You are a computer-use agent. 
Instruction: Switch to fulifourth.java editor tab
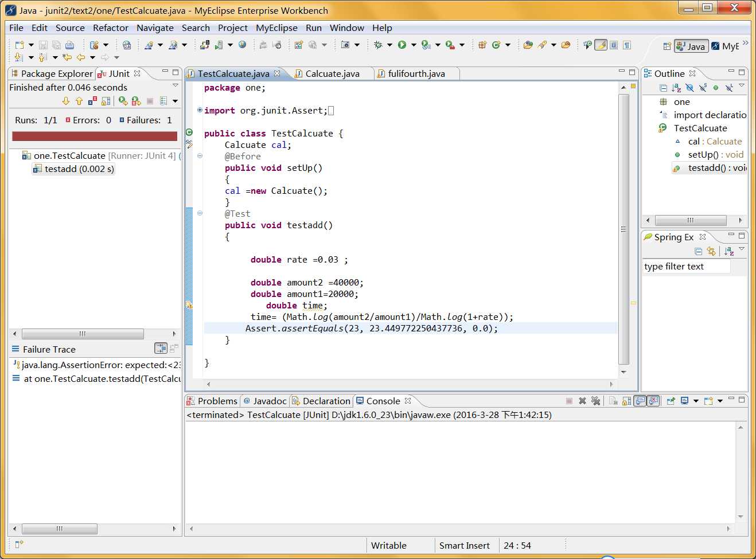tap(416, 73)
